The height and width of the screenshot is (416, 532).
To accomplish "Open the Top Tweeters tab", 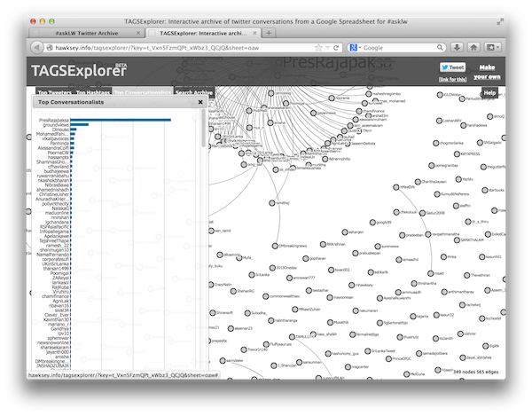I will (x=55, y=92).
